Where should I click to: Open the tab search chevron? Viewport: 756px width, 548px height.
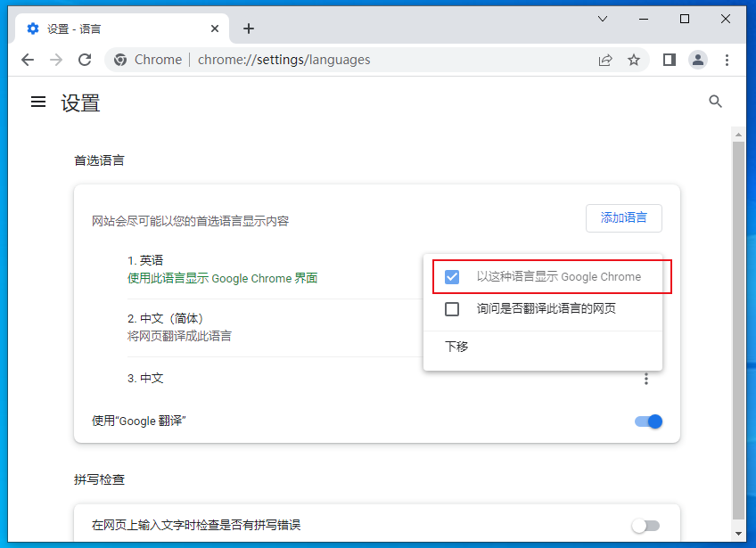coord(603,19)
